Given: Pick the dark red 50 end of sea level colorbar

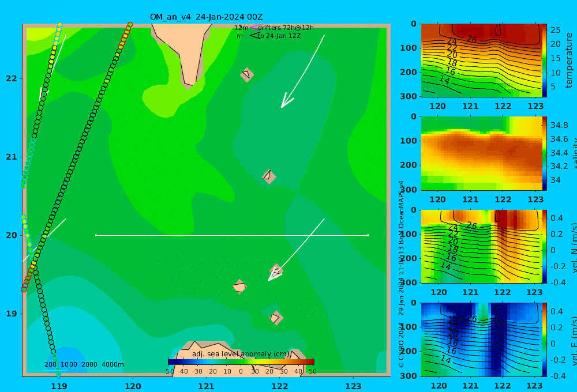Looking at the screenshot, I should click(x=312, y=362).
